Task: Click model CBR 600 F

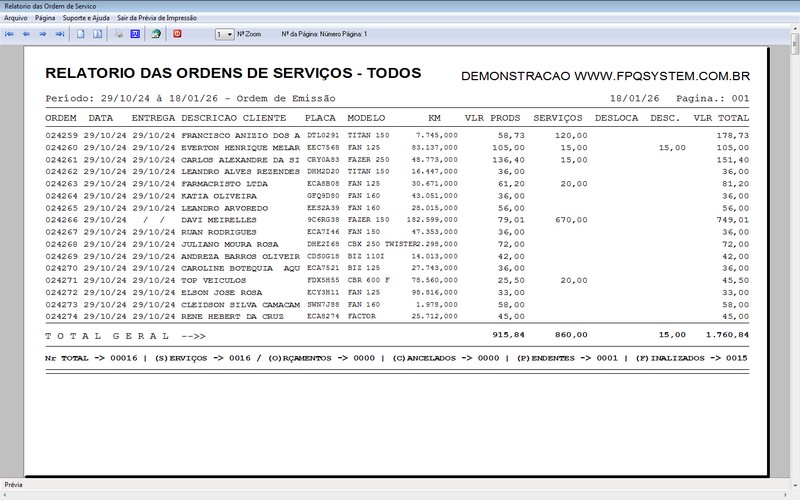Action: [x=369, y=281]
